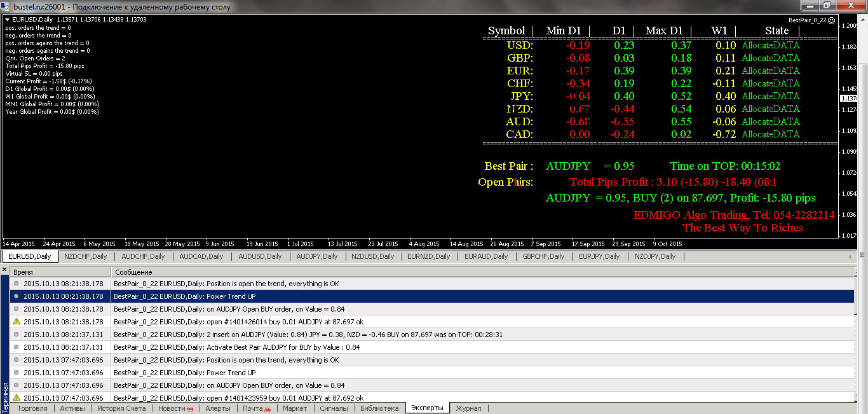Click the JPY: symbol row label
The height and width of the screenshot is (414, 868).
pos(520,96)
